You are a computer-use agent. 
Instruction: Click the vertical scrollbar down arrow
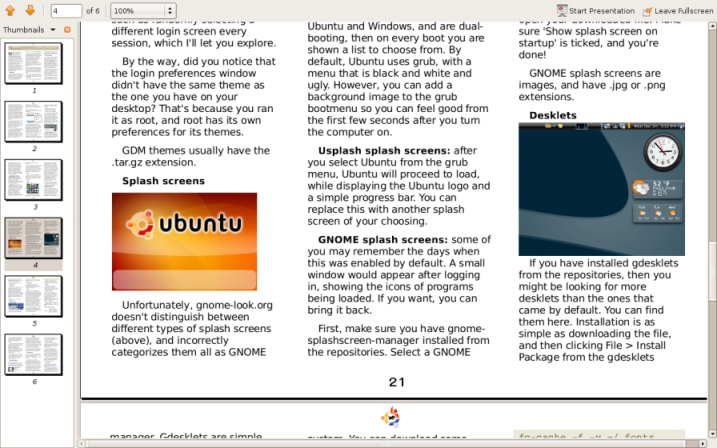coord(712,434)
